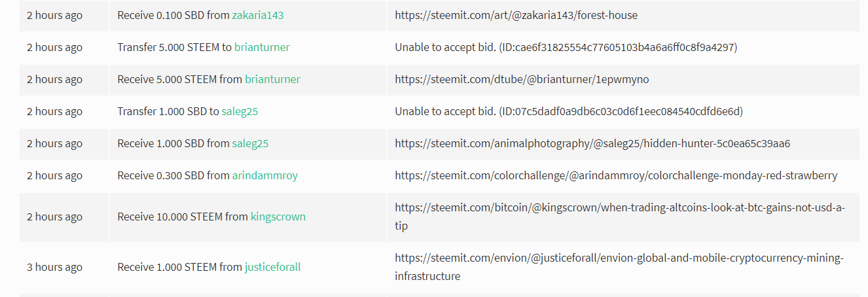Open the zakaria143 user link
Viewport: 868px width, 297px height.
point(258,15)
